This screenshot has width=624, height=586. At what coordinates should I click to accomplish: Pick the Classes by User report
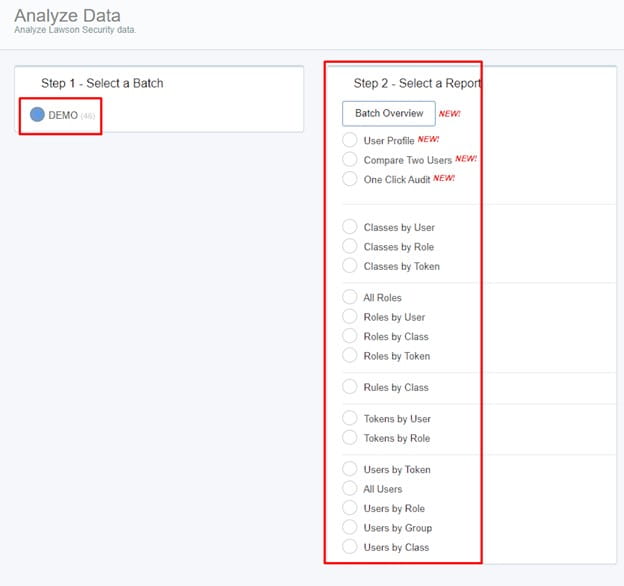(350, 227)
